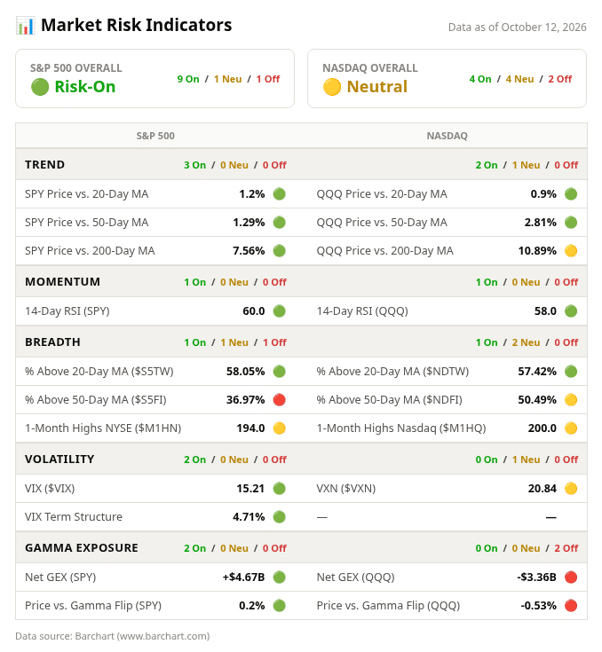Open the NASDAQ Overall summary card

click(x=447, y=79)
